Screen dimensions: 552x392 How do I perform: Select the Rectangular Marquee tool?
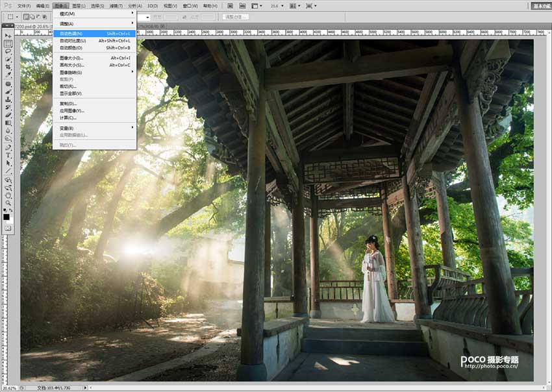(x=8, y=44)
